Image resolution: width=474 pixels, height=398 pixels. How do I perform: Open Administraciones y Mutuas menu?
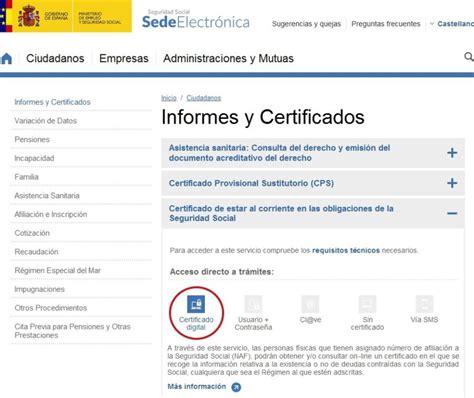(228, 58)
